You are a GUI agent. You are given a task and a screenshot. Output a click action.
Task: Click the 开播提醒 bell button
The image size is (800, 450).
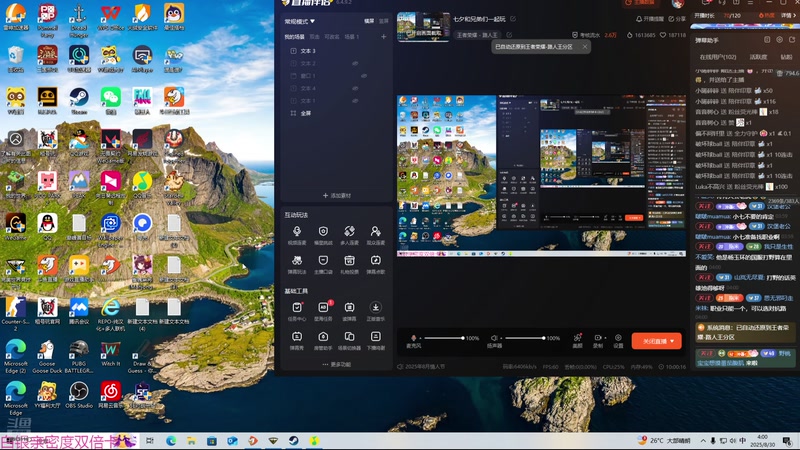pos(649,19)
